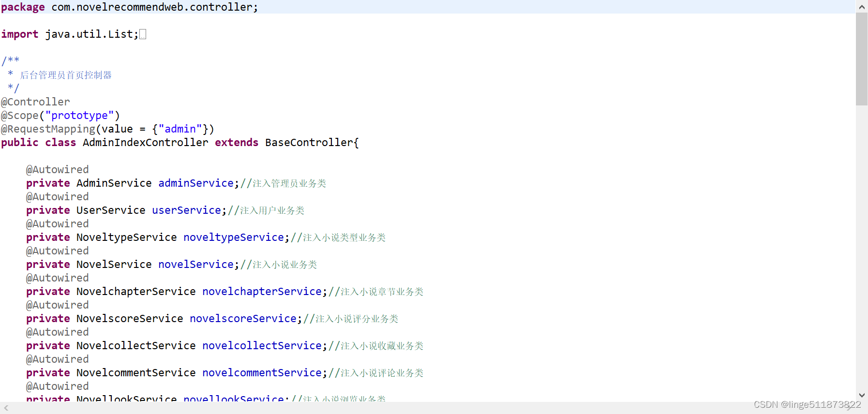Screen dimensions: 868x414
Task: Click the noveltypeService field name
Action: coord(234,237)
